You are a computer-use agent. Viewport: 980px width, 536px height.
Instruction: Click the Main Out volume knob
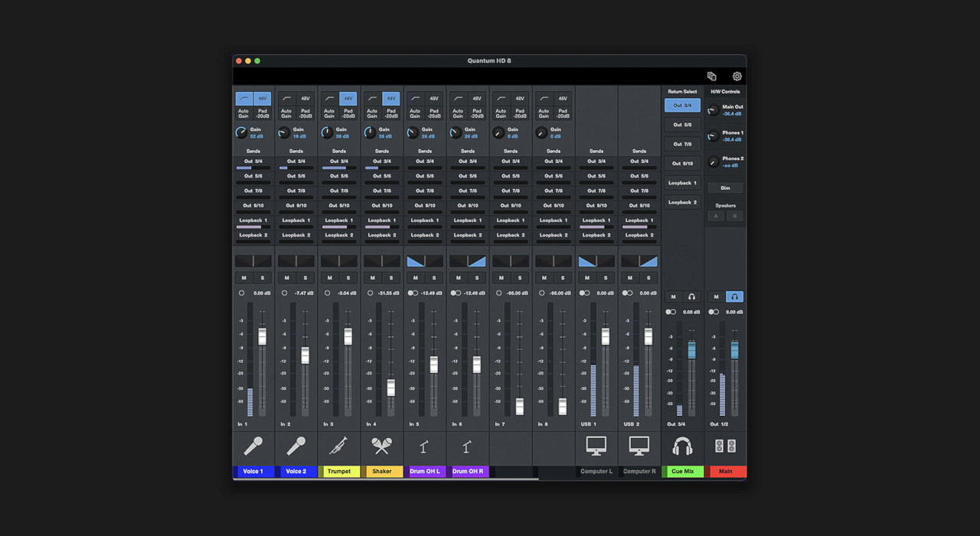click(713, 110)
